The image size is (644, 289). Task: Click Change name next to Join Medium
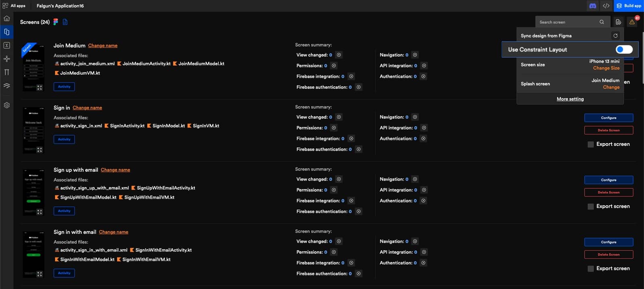(x=103, y=46)
